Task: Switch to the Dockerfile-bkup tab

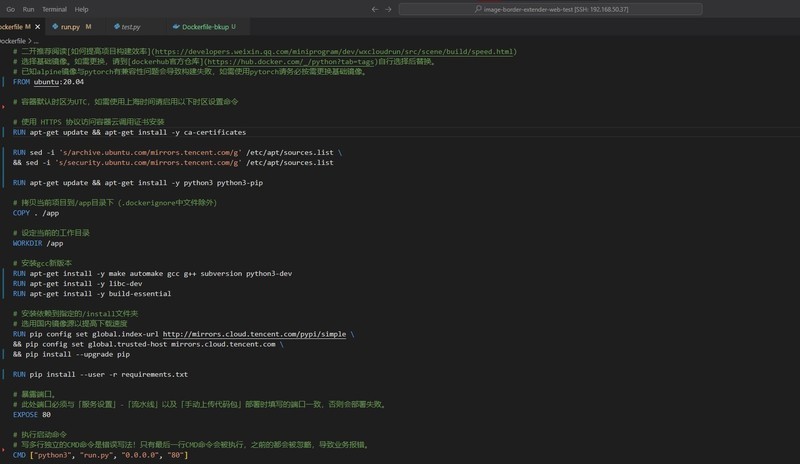Action: point(205,27)
